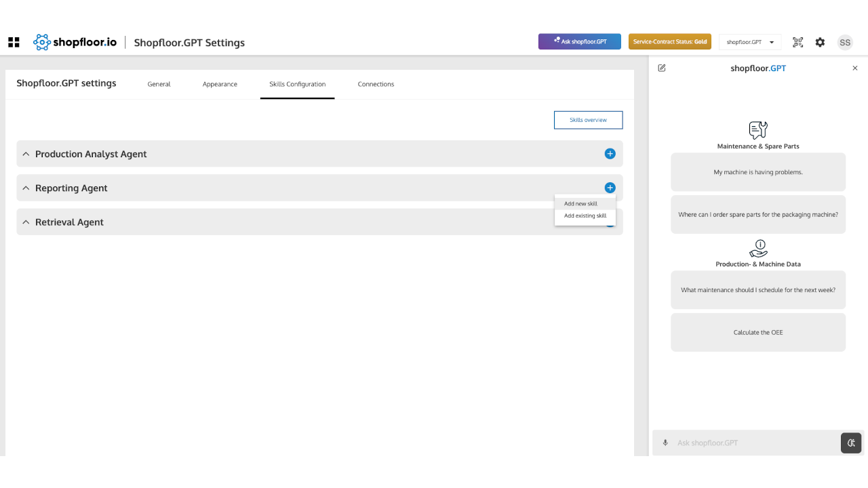Screen dimensions: 868x488
Task: Click the Reporting Agent title text
Action: click(71, 188)
